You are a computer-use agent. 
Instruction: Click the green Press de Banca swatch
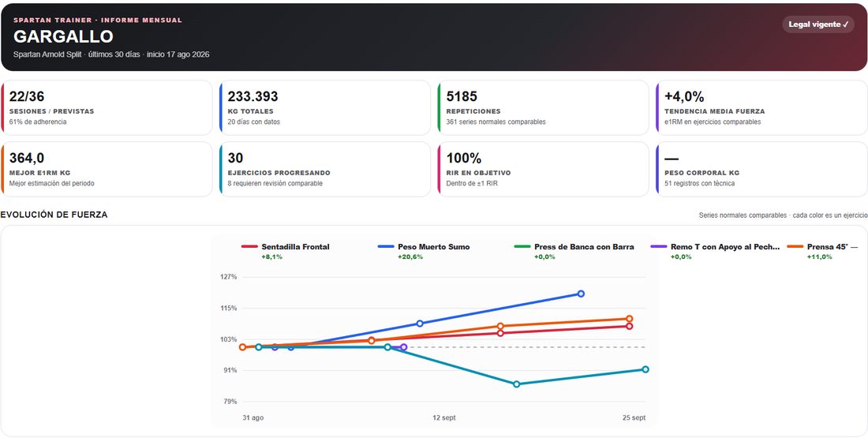point(522,246)
